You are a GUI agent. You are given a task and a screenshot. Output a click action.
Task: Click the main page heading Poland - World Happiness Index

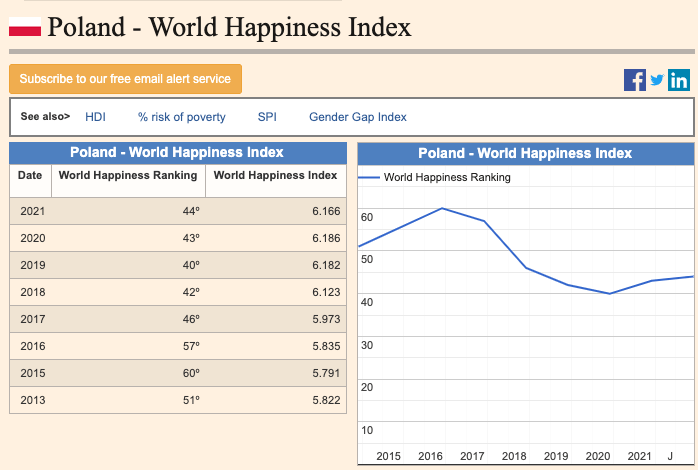tap(229, 27)
